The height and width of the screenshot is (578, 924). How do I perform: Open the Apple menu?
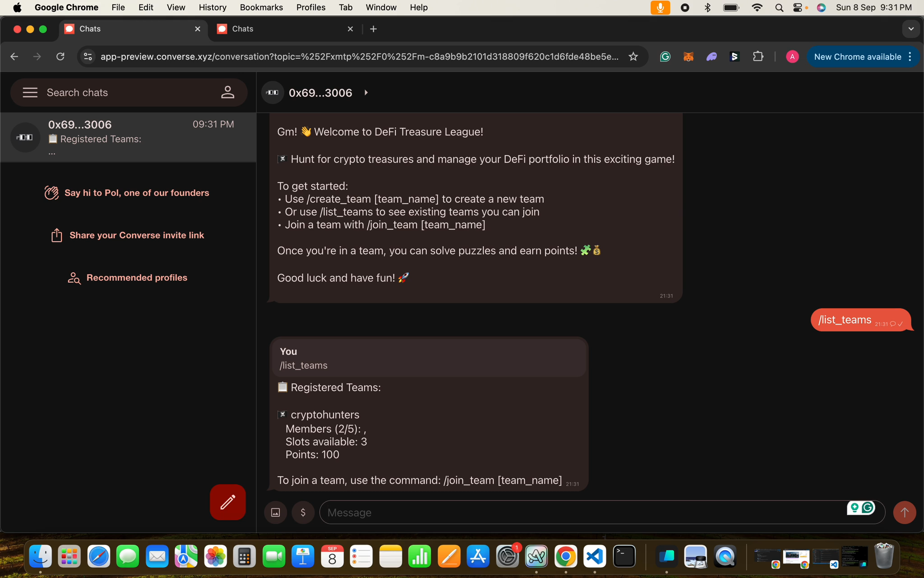17,8
